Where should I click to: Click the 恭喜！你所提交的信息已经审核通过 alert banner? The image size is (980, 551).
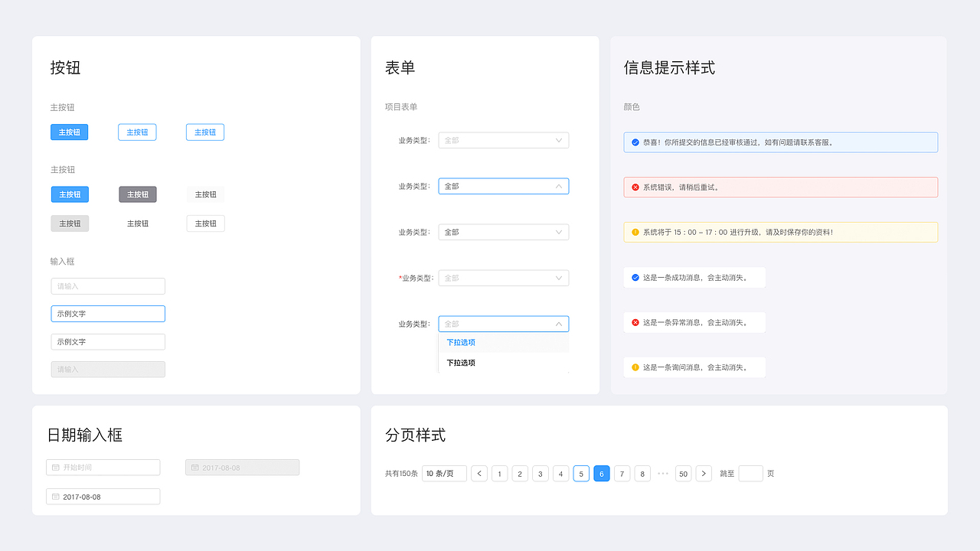(x=781, y=142)
